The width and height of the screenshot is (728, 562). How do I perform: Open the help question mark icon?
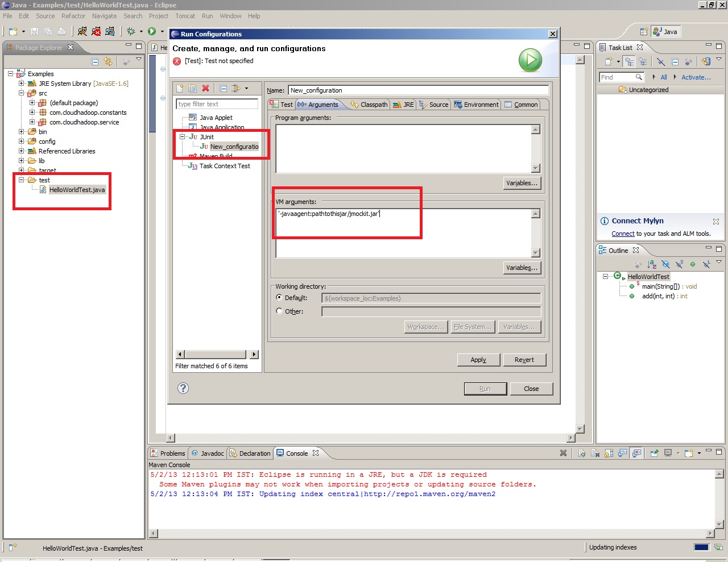(x=183, y=388)
